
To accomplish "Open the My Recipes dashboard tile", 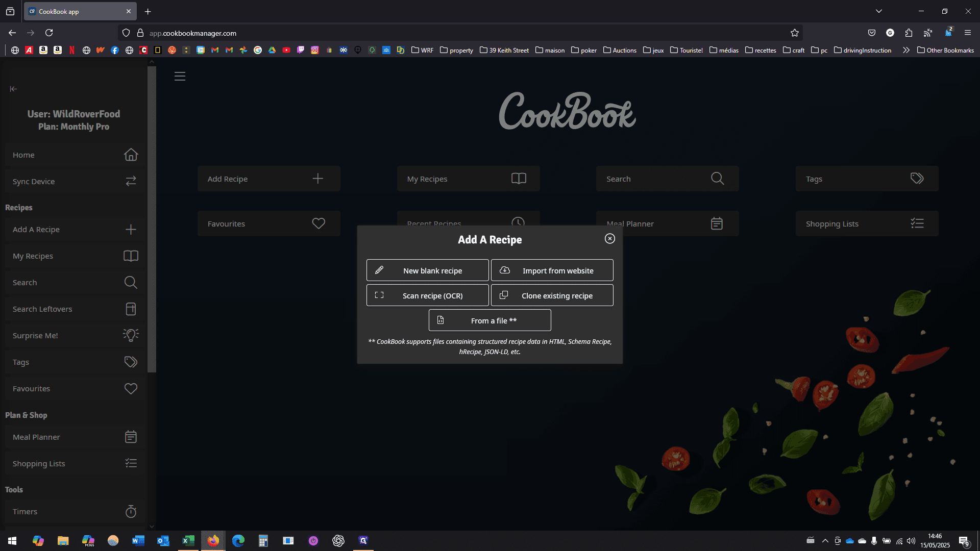I will tap(469, 179).
